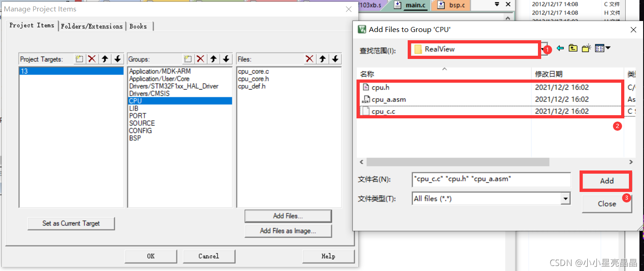Click Set as Current Target button
This screenshot has width=644, height=271.
pyautogui.click(x=71, y=223)
